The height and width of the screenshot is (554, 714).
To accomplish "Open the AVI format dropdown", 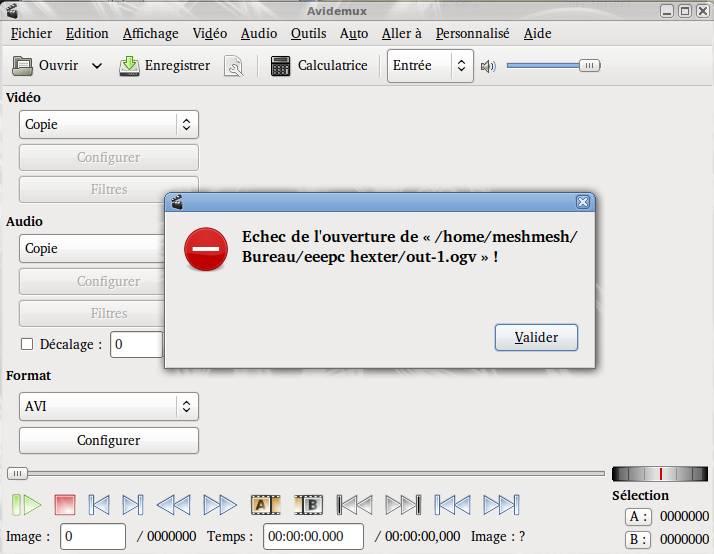I will point(109,406).
